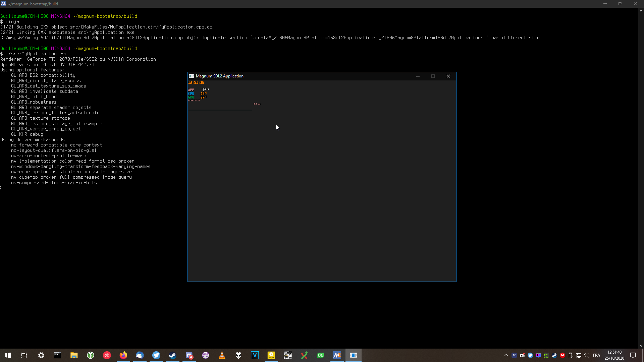Open VLC media player
Image resolution: width=644 pixels, height=362 pixels.
click(222, 355)
